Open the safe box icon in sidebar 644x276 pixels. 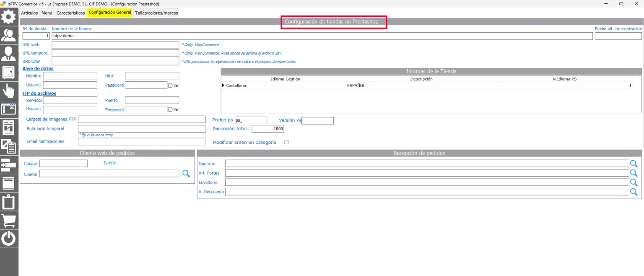(x=9, y=72)
